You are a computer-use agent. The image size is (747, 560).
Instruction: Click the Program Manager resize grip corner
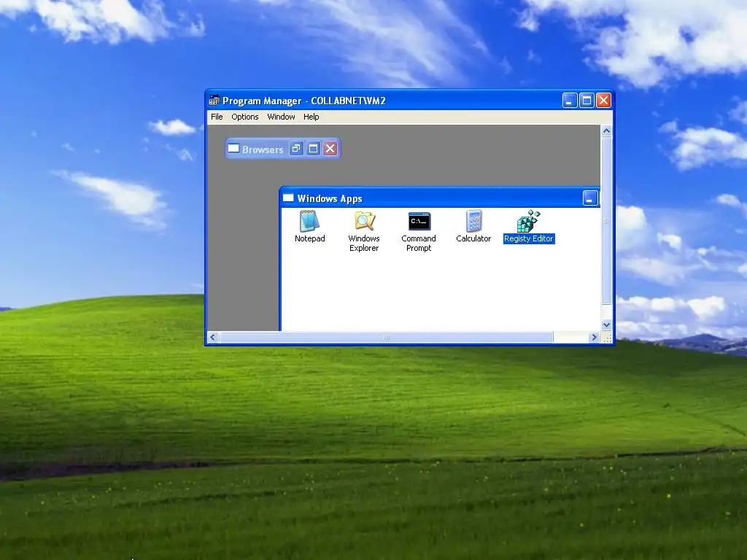click(x=607, y=338)
